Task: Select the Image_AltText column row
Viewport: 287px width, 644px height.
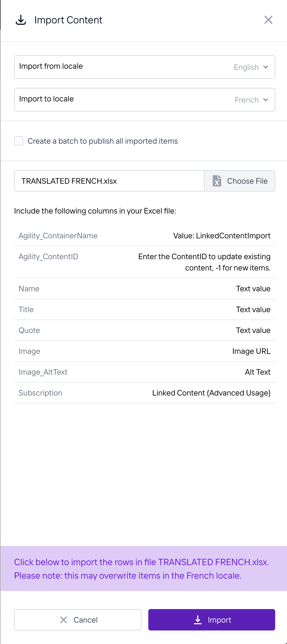Action: 145,372
